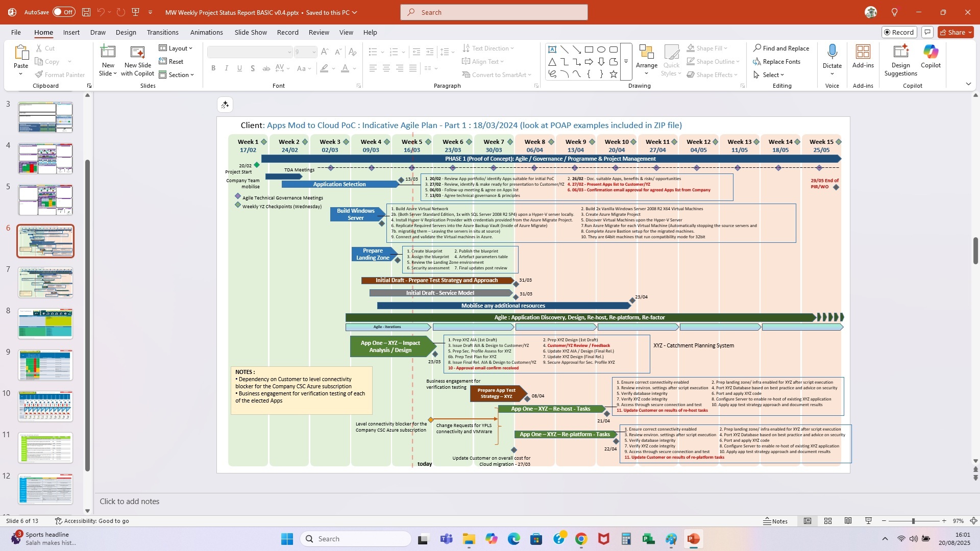The image size is (980, 551).
Task: Expand the Shape Fill dropdown
Action: click(725, 48)
